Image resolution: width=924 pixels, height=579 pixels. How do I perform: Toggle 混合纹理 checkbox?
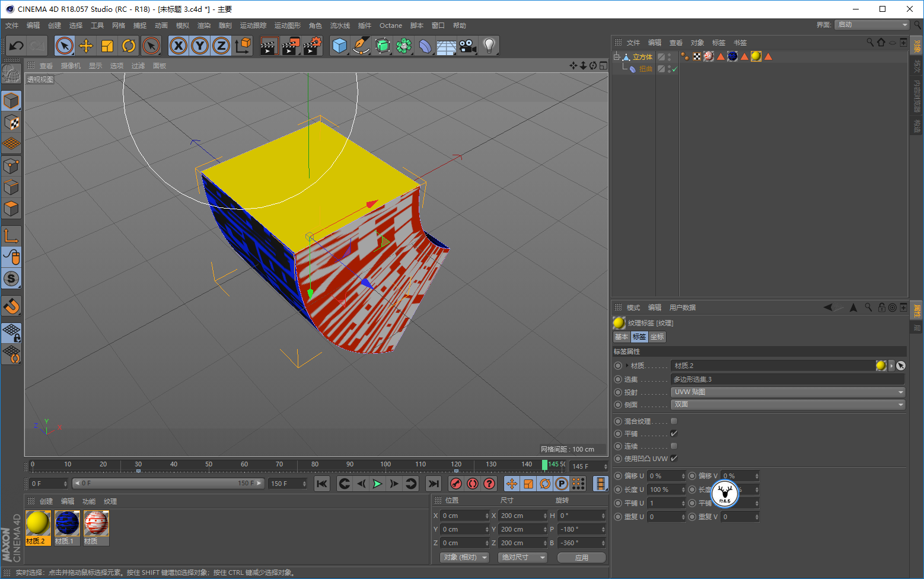click(x=674, y=421)
